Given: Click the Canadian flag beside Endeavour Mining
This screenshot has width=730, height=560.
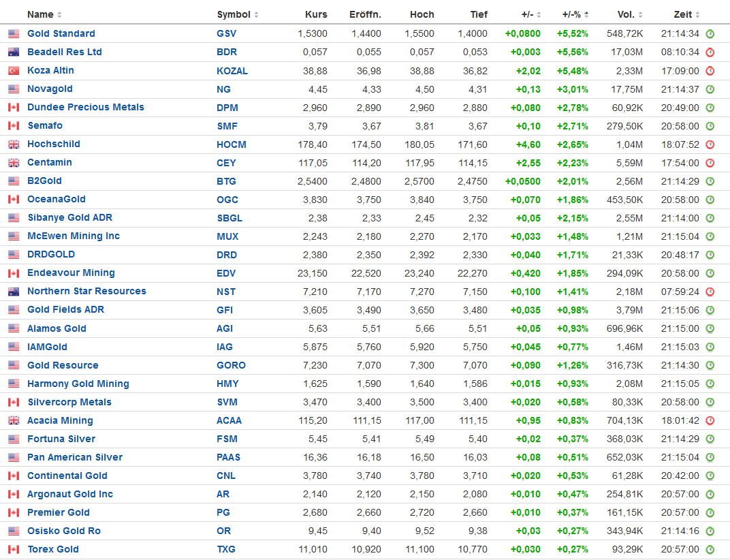Looking at the screenshot, I should click(x=14, y=273).
